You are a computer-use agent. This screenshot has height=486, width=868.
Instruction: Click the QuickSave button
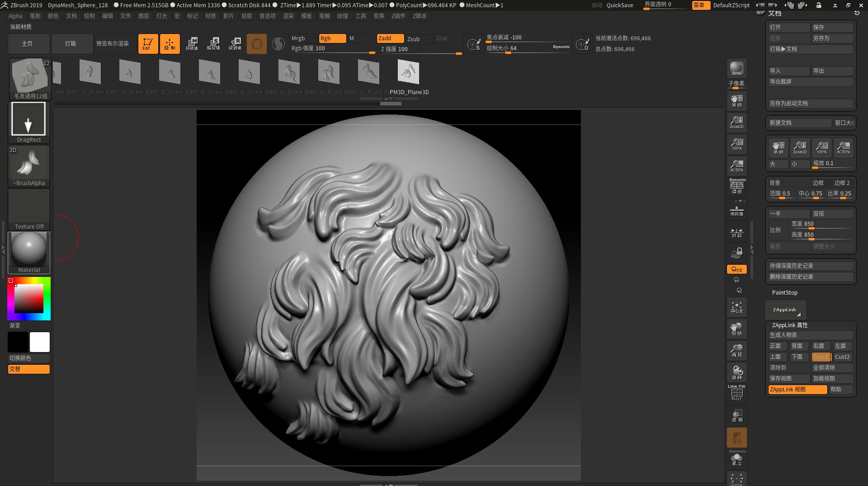coord(619,5)
